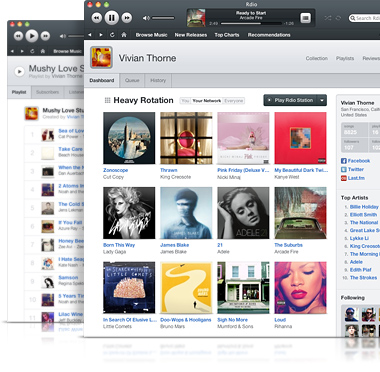Select the Dashboard tab
This screenshot has height=372, width=380.
coord(102,80)
